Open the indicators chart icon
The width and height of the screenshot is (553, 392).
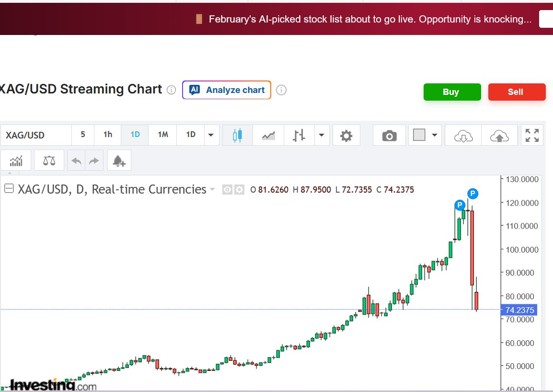[16, 161]
